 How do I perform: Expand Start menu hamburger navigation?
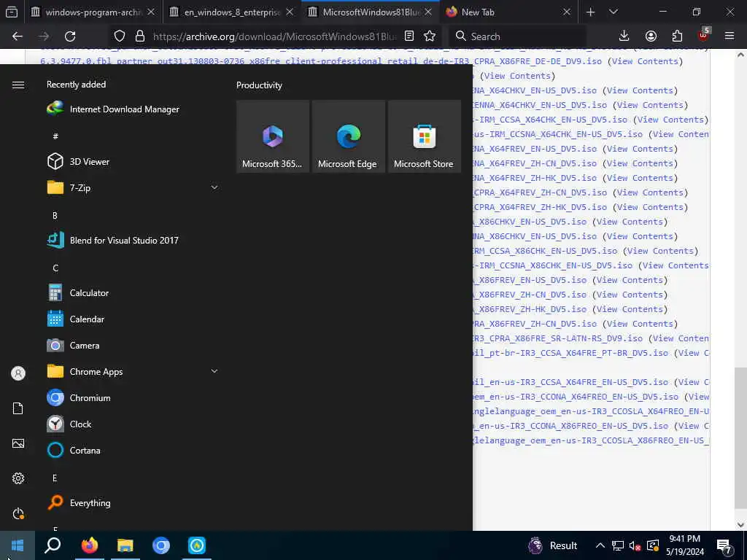click(18, 85)
